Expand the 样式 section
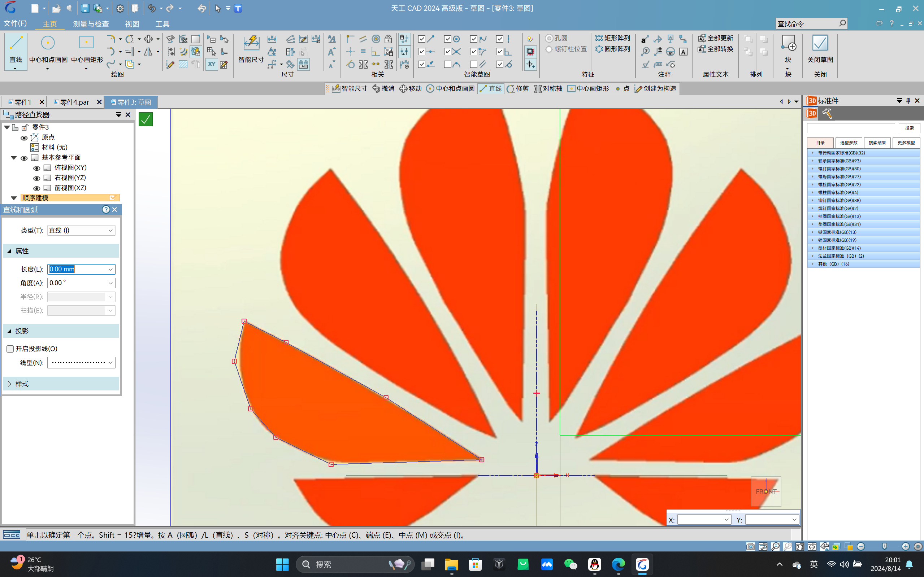 (9, 384)
